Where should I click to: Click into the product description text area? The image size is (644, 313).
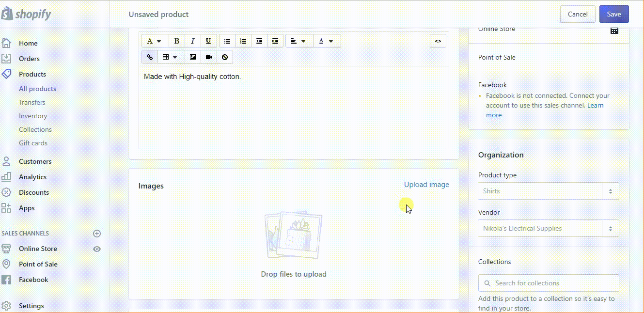[294, 108]
